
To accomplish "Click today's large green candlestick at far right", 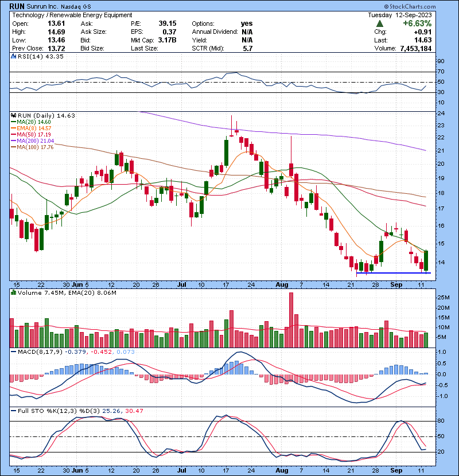I will (426, 261).
